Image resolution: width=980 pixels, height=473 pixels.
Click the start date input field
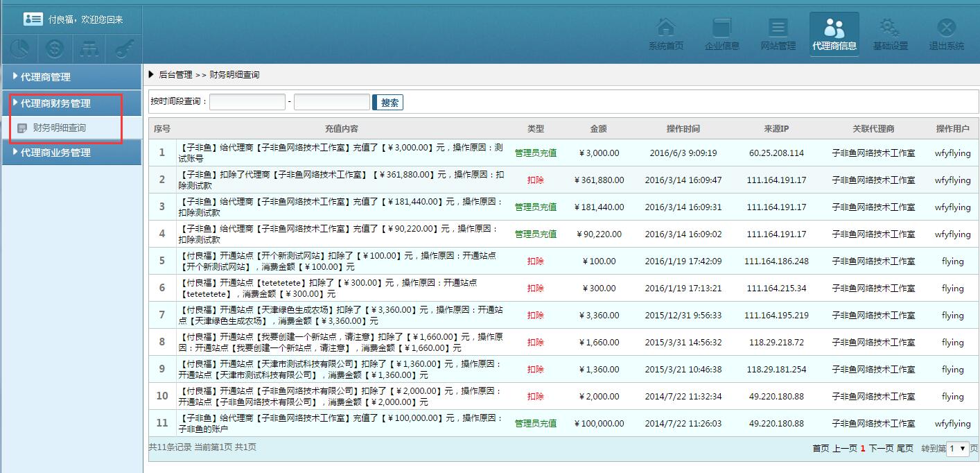tap(247, 102)
